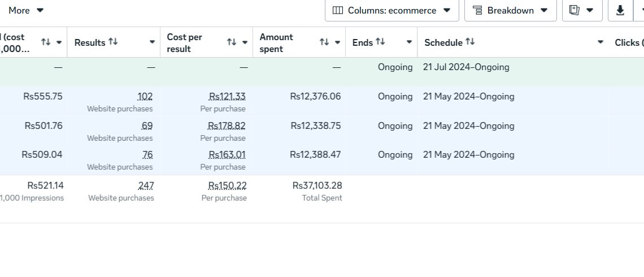Open Amount spent column caret
Screen dimensions: 644x277
338,42
